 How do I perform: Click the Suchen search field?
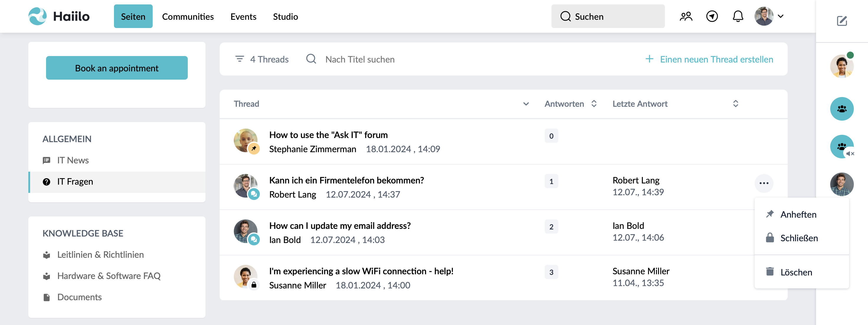(x=608, y=16)
